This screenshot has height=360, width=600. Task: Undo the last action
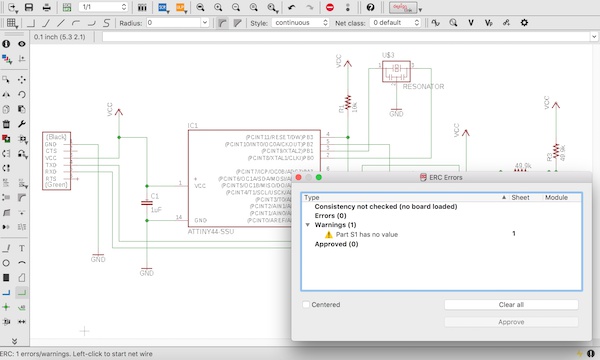point(292,7)
